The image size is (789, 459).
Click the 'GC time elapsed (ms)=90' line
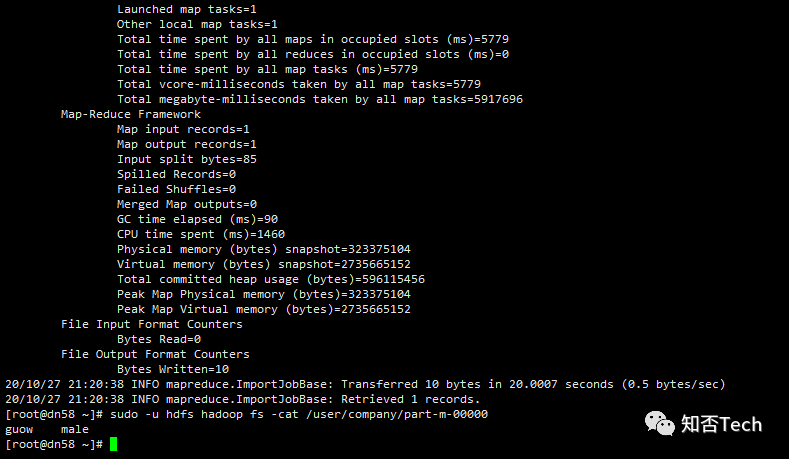[x=197, y=219]
